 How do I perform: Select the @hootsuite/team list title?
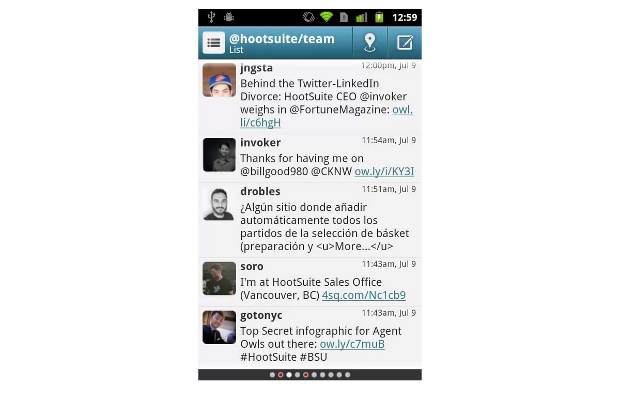click(x=282, y=39)
